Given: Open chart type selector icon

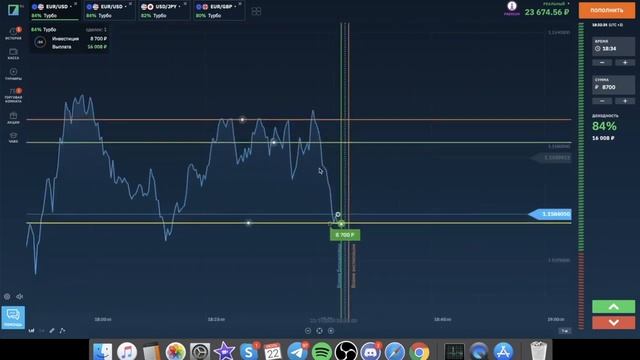Looking at the screenshot, I should point(31,331).
